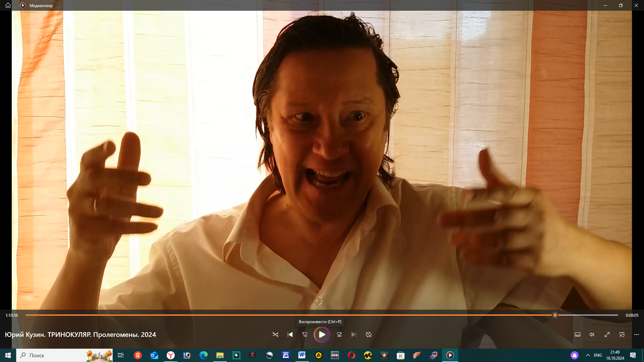
Task: Click the Медиаплеер app logo icon
Action: [23, 5]
